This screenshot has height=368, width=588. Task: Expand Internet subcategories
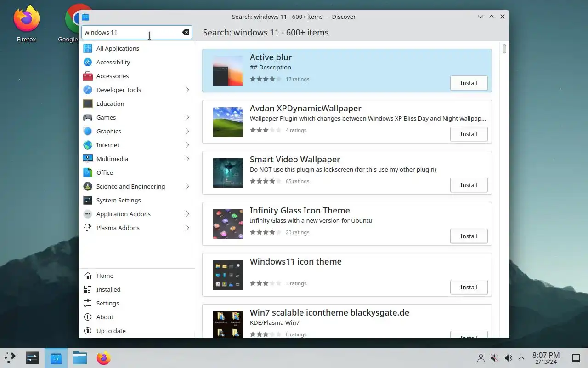click(187, 145)
